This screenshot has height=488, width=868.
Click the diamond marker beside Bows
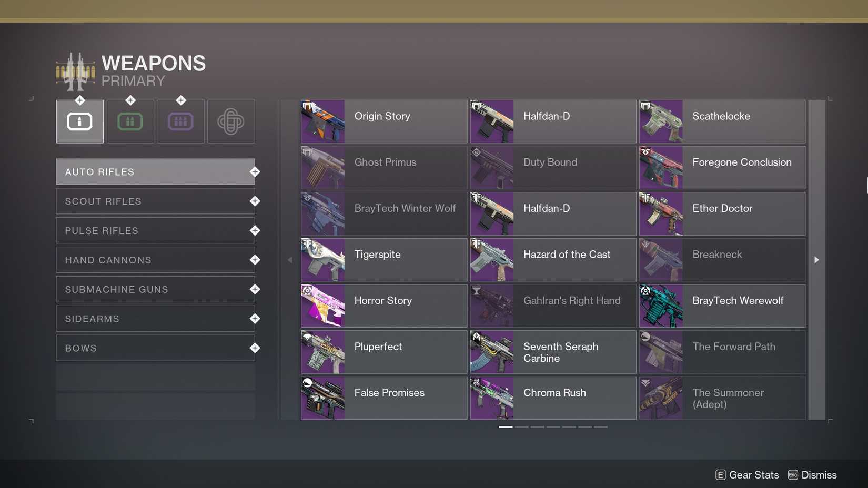point(255,348)
